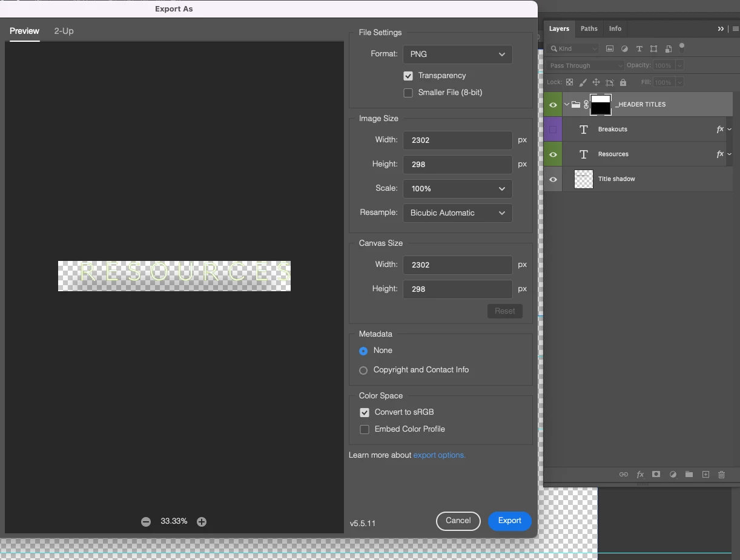The width and height of the screenshot is (740, 560).
Task: Click lock all padlock icon
Action: click(623, 82)
